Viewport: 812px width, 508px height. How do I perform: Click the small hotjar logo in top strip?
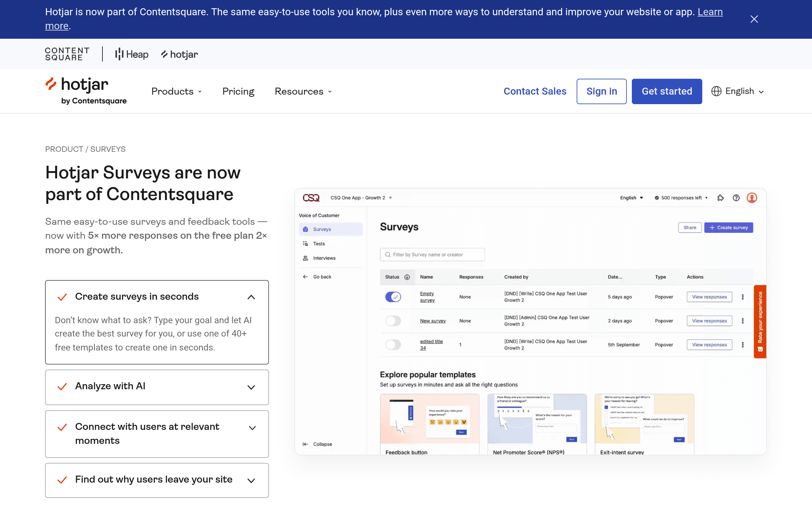point(180,54)
